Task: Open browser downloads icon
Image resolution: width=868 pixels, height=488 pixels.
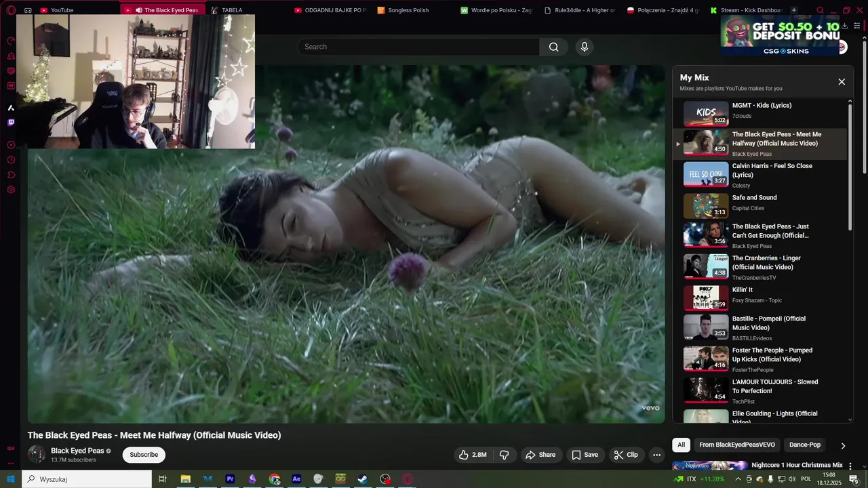Action: [x=845, y=25]
